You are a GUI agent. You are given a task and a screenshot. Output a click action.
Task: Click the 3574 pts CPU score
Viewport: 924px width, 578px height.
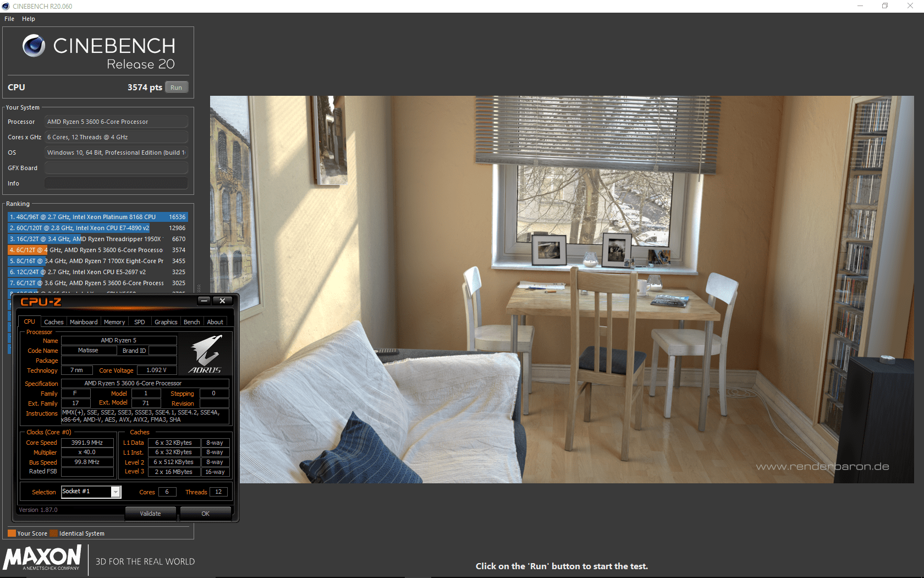145,88
